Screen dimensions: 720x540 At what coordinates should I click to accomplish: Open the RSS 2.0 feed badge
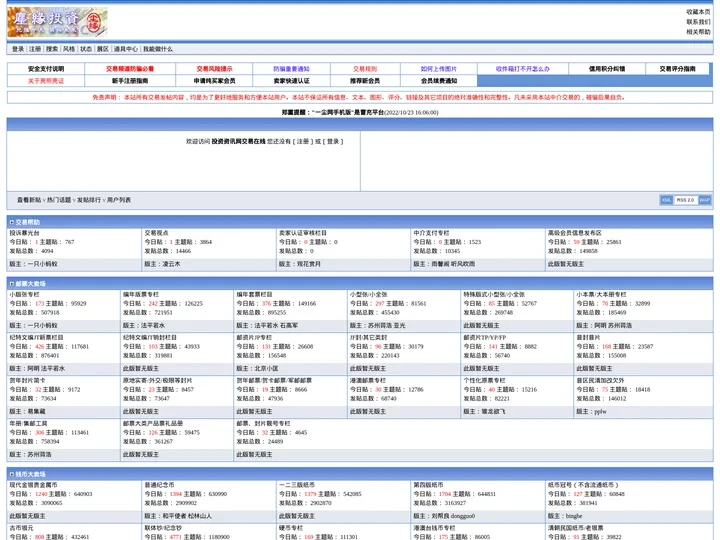pyautogui.click(x=685, y=200)
